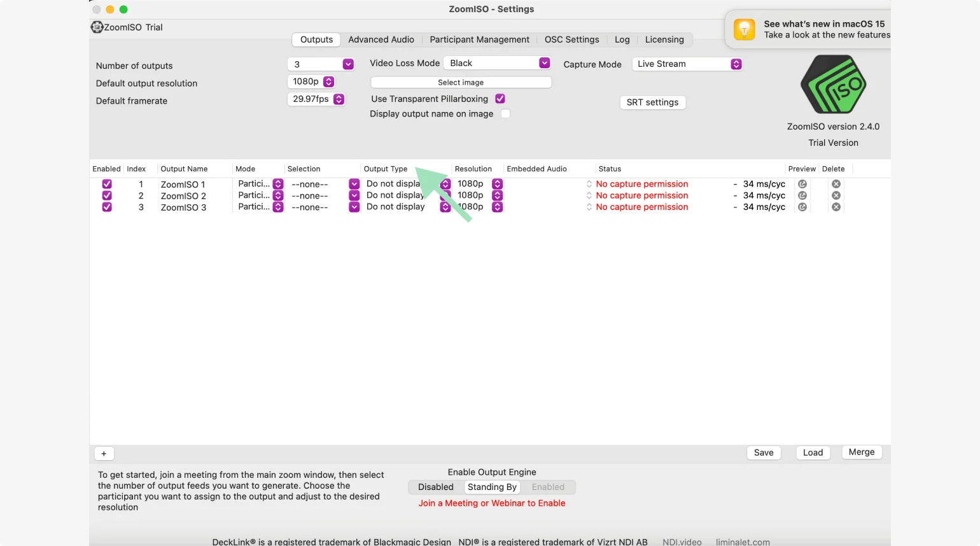Toggle Use Transparent Pillarboxing checkbox

pyautogui.click(x=500, y=99)
